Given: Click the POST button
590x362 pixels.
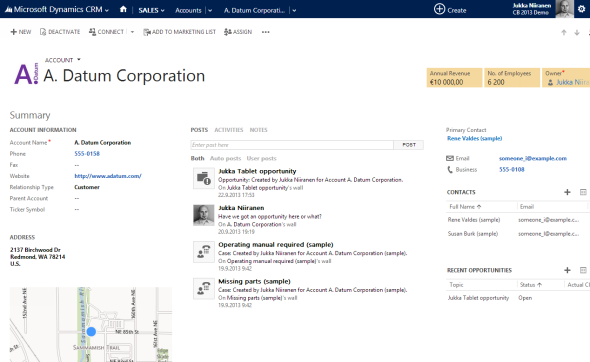Looking at the screenshot, I should (x=409, y=145).
